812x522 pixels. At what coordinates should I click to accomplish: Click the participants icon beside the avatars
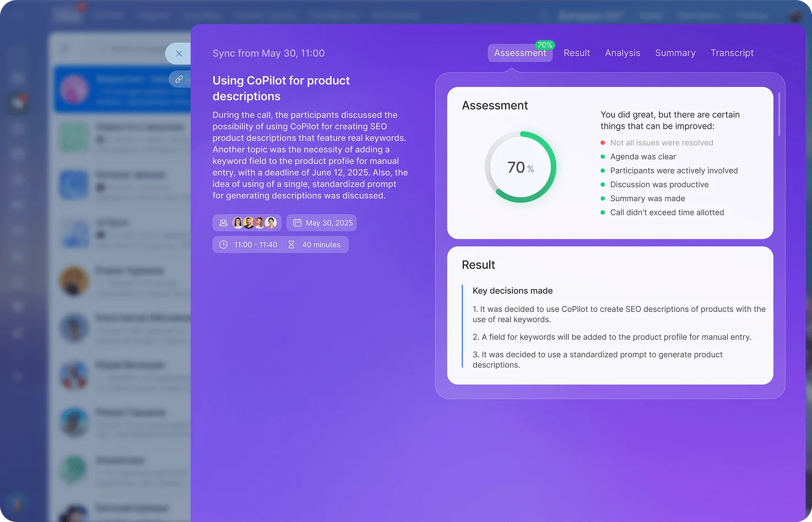tap(223, 223)
